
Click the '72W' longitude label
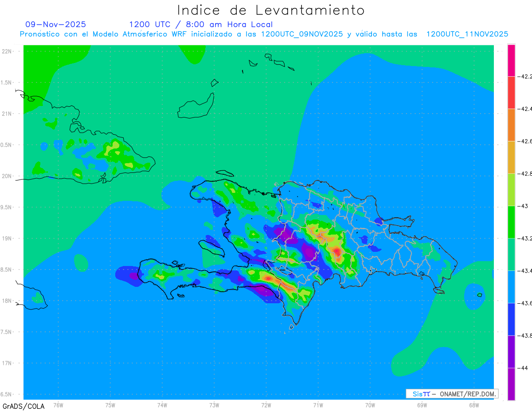pyautogui.click(x=266, y=405)
